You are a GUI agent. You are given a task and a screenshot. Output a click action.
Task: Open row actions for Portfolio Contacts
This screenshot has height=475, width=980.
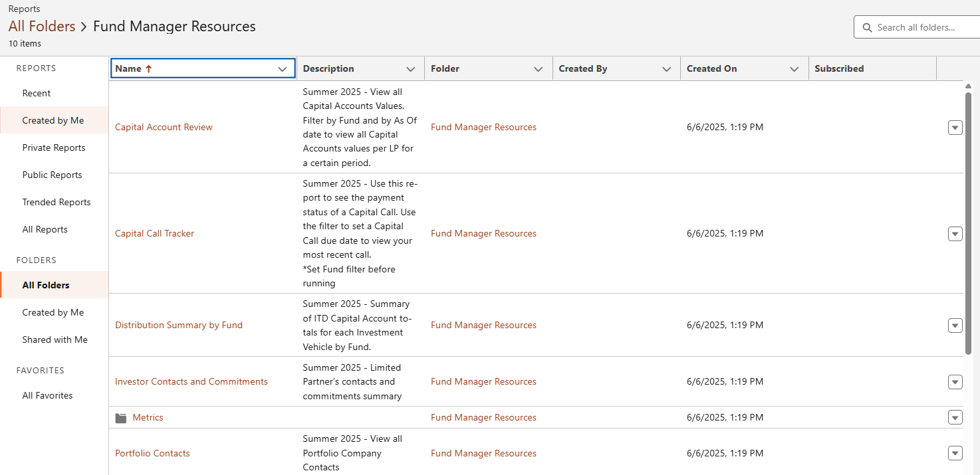click(x=955, y=454)
